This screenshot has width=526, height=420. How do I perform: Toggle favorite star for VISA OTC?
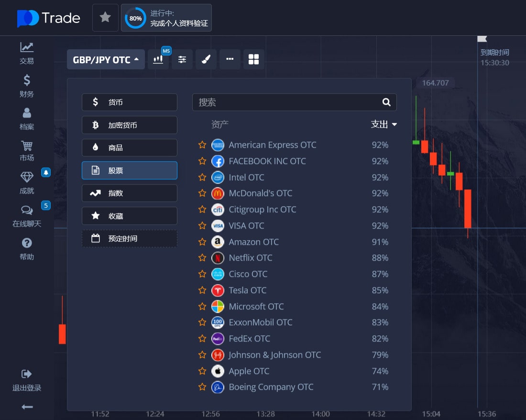coord(202,225)
